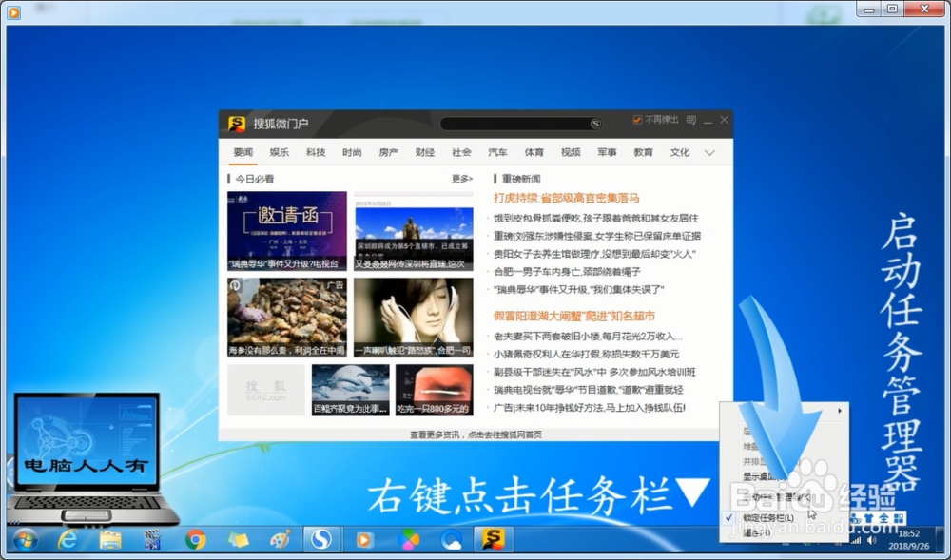Click the grid toolbox icon on IME toolbar
951x560 pixels.
click(x=899, y=518)
